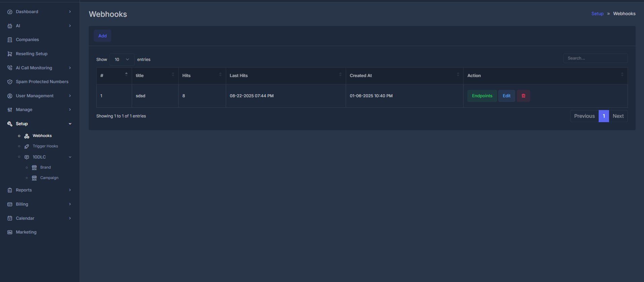Click the Spam Protected Numbers shield icon
Image resolution: width=644 pixels, height=282 pixels.
(x=10, y=82)
